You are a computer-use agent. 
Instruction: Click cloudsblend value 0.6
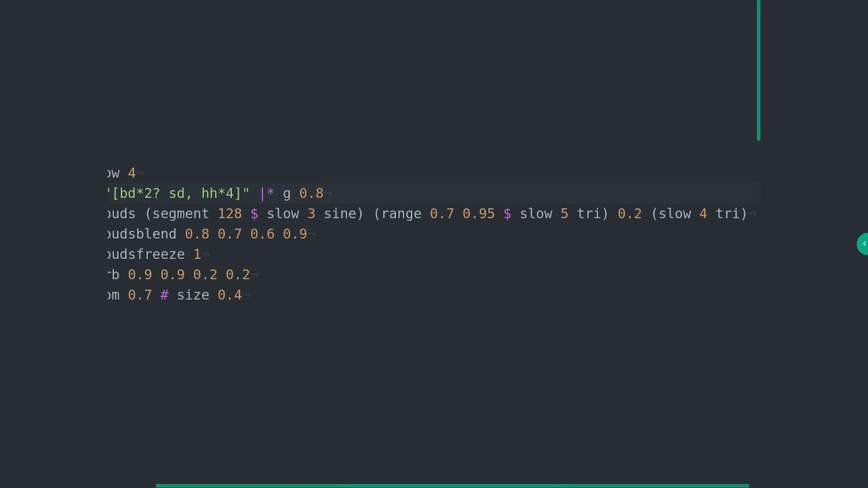pyautogui.click(x=262, y=234)
